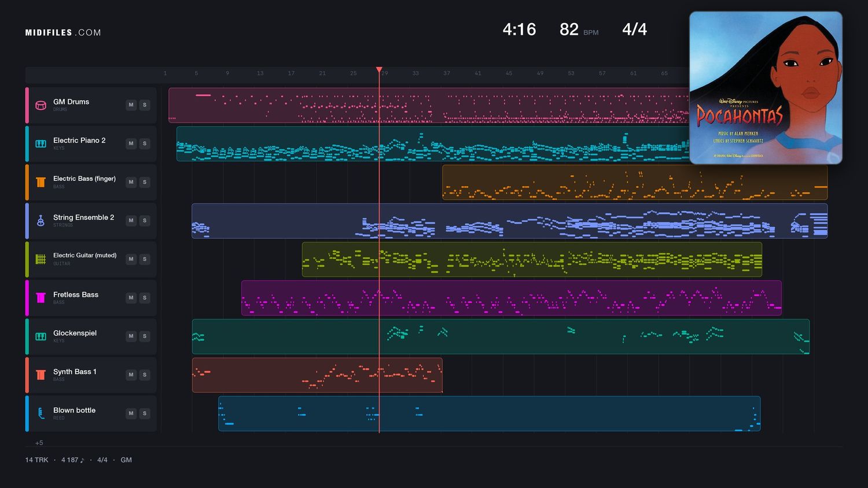868x488 pixels.
Task: Solo the Blown bottle track
Action: tap(145, 413)
